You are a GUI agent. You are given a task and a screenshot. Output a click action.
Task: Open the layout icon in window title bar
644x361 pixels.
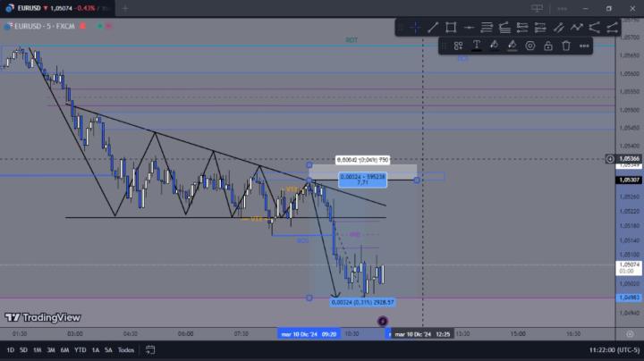(x=537, y=8)
